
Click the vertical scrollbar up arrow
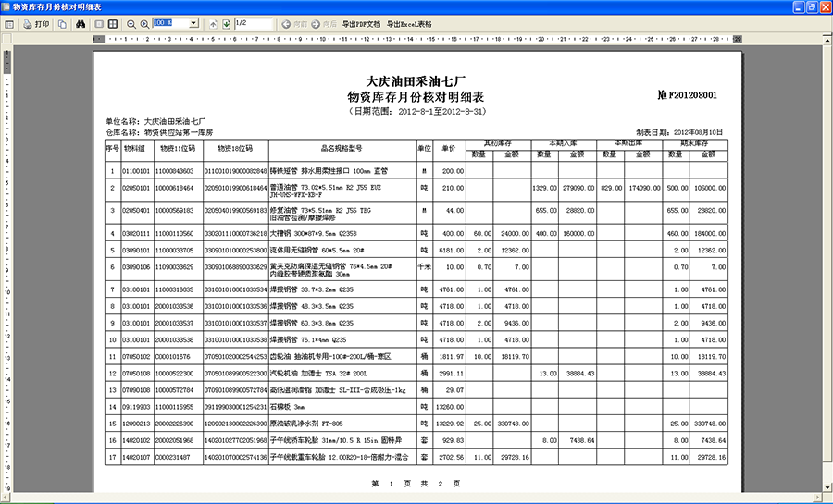(827, 40)
